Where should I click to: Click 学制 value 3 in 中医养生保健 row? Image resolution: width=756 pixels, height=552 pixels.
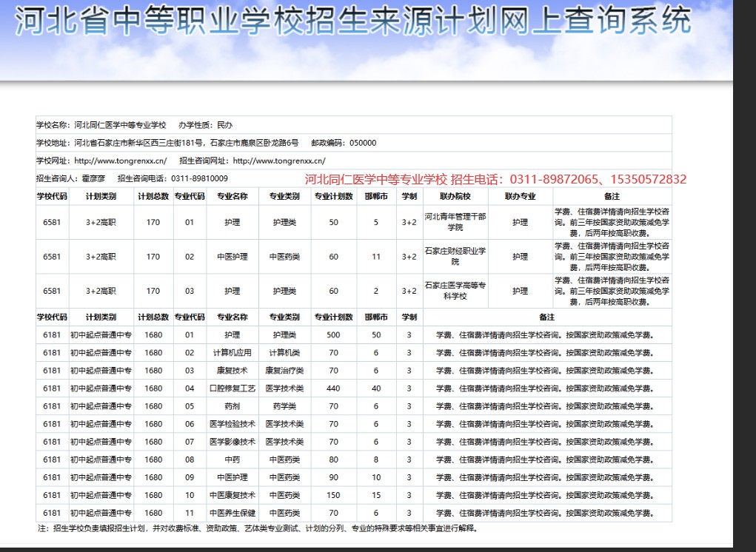[x=409, y=513]
